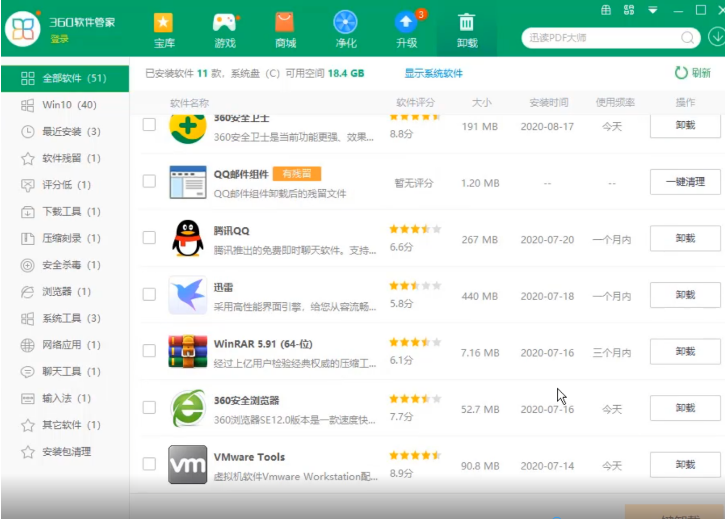Click 卸载 button for WinRAR 5.91
Screen dimensions: 725x519
click(x=684, y=351)
